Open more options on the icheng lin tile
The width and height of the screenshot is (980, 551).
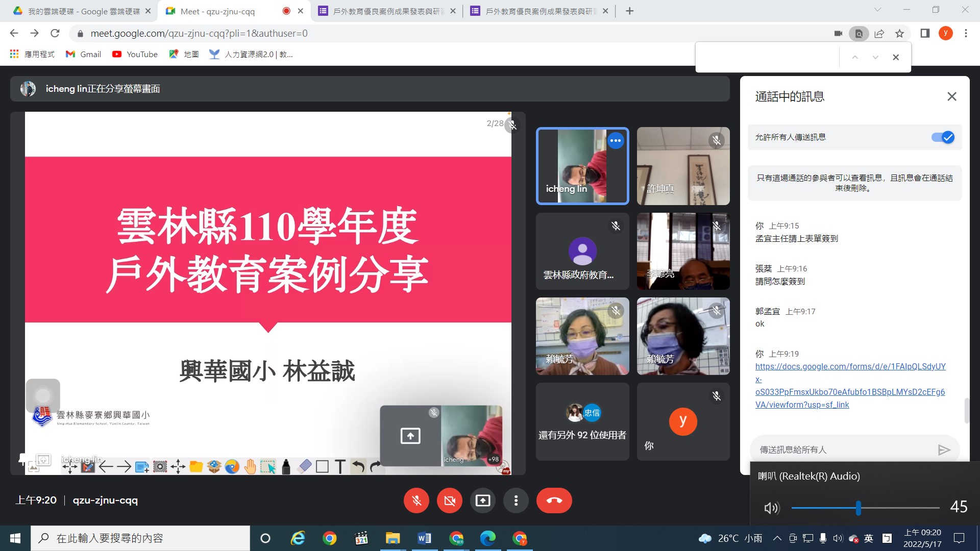point(616,140)
